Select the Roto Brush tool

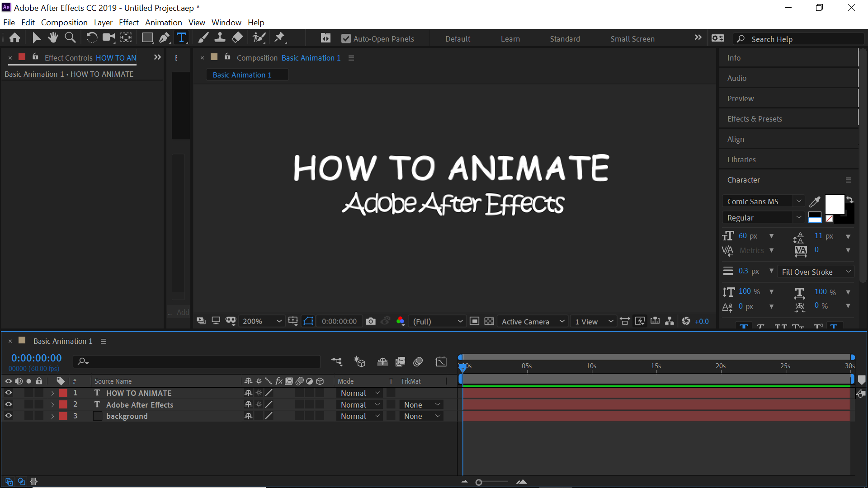point(259,38)
